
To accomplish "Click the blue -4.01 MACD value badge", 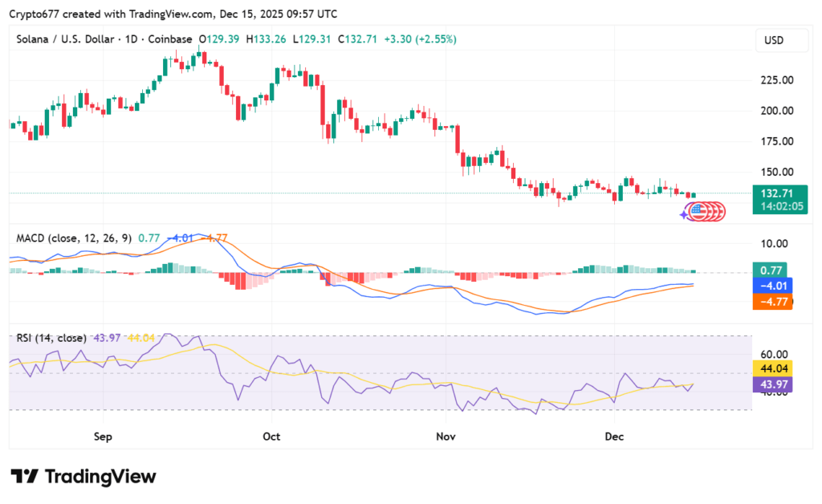I will [772, 284].
